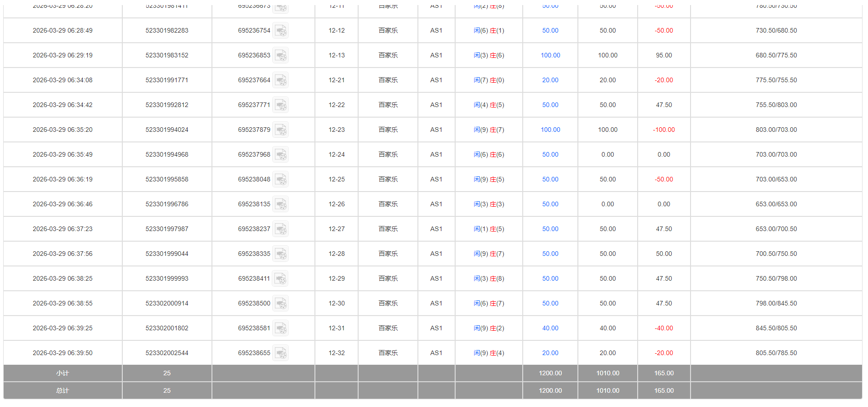Viewport: 868px width, 407px height.
Task: Click result 闲(3) 庄(6) in row 12-13
Action: tap(489, 55)
